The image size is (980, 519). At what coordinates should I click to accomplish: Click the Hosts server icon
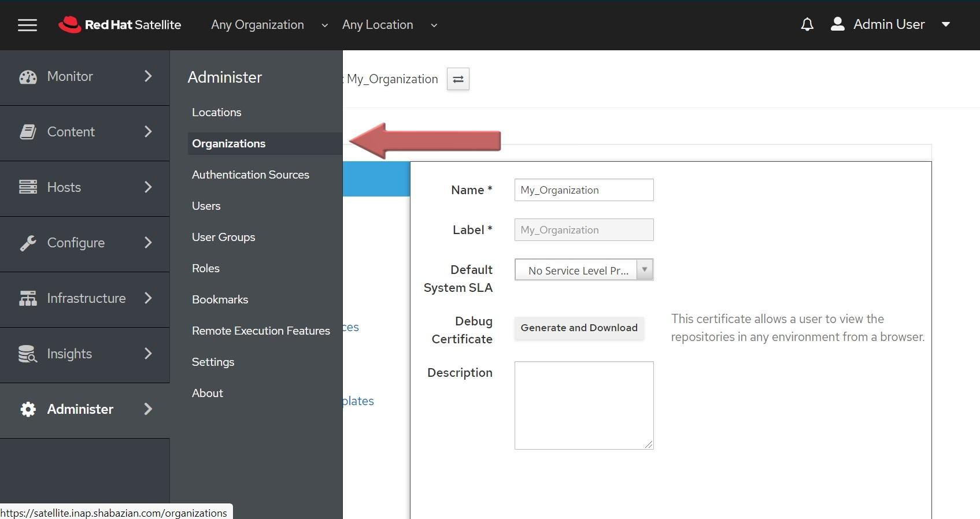click(28, 187)
